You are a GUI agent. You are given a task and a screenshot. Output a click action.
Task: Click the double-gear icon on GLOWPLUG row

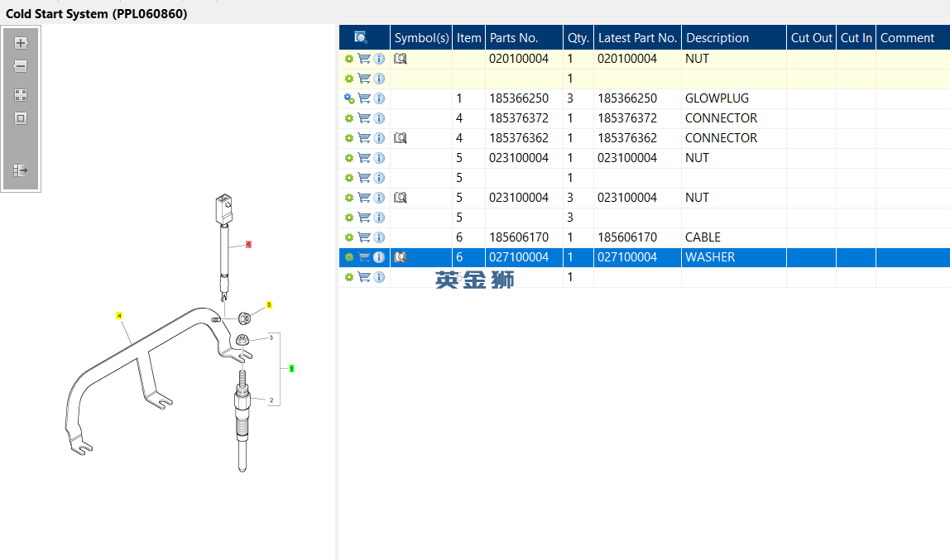click(x=349, y=98)
